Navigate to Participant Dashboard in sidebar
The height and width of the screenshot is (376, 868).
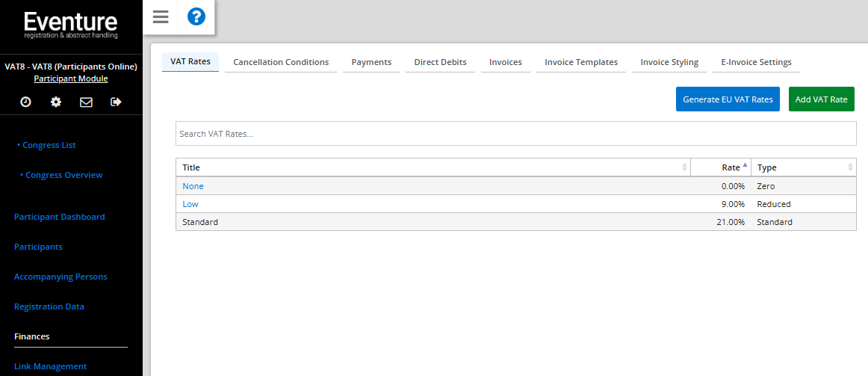point(60,217)
